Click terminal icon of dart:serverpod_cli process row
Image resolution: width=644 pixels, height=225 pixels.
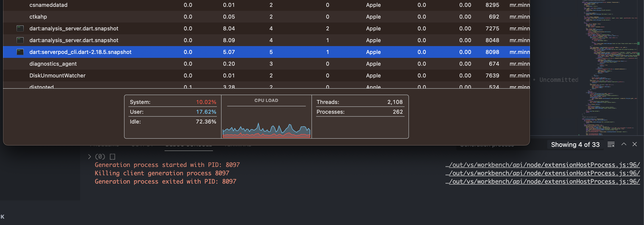pyautogui.click(x=20, y=52)
